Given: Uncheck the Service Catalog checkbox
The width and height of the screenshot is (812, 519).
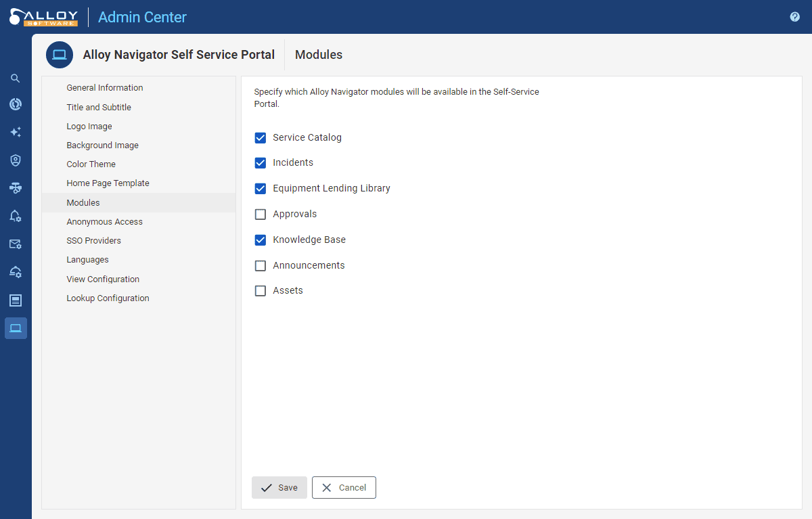Looking at the screenshot, I should point(261,138).
